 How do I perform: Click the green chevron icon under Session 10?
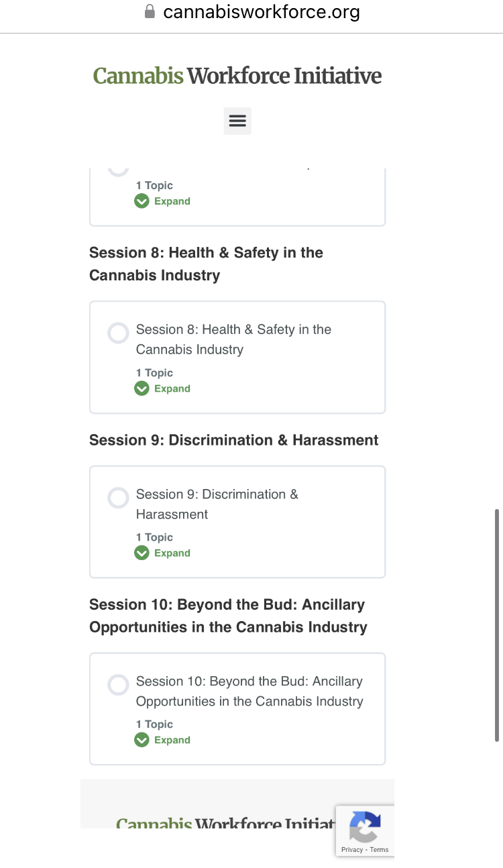(x=142, y=740)
